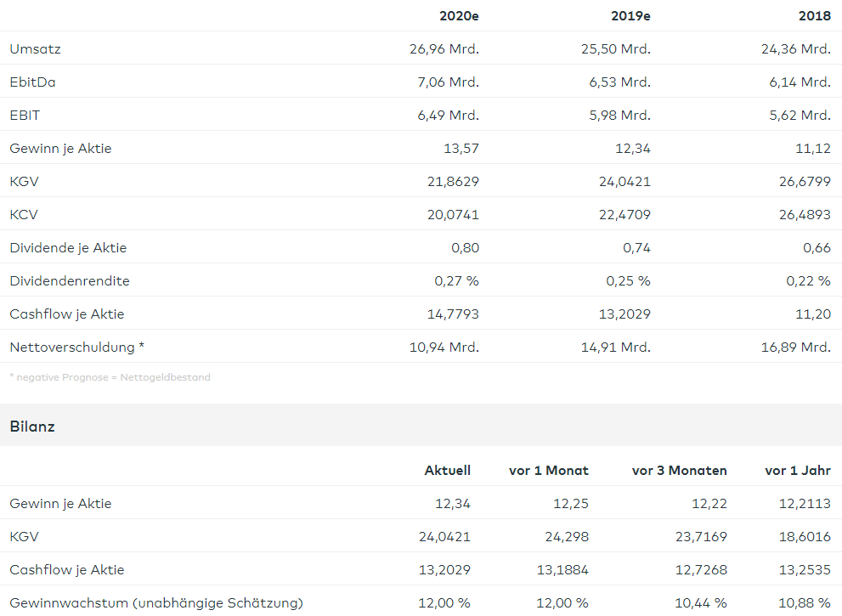Select the EbitDa row label
842x616 pixels.
(32, 82)
